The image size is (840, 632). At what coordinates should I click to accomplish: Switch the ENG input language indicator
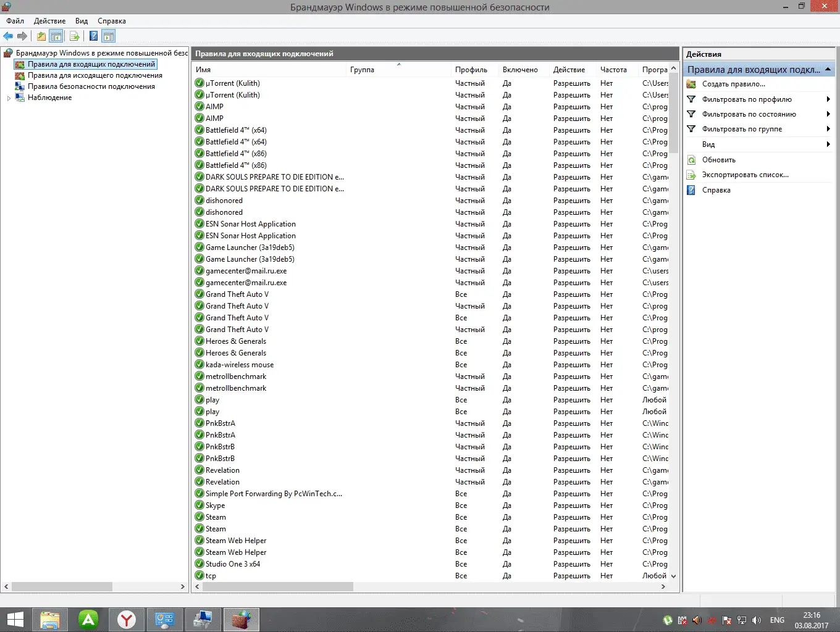pos(777,620)
